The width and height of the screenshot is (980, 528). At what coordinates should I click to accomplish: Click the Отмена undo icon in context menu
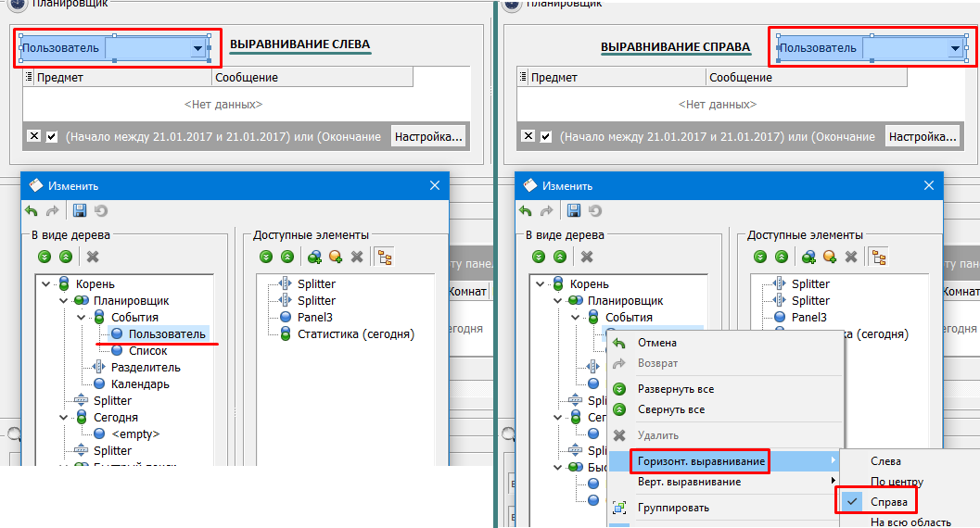[619, 343]
